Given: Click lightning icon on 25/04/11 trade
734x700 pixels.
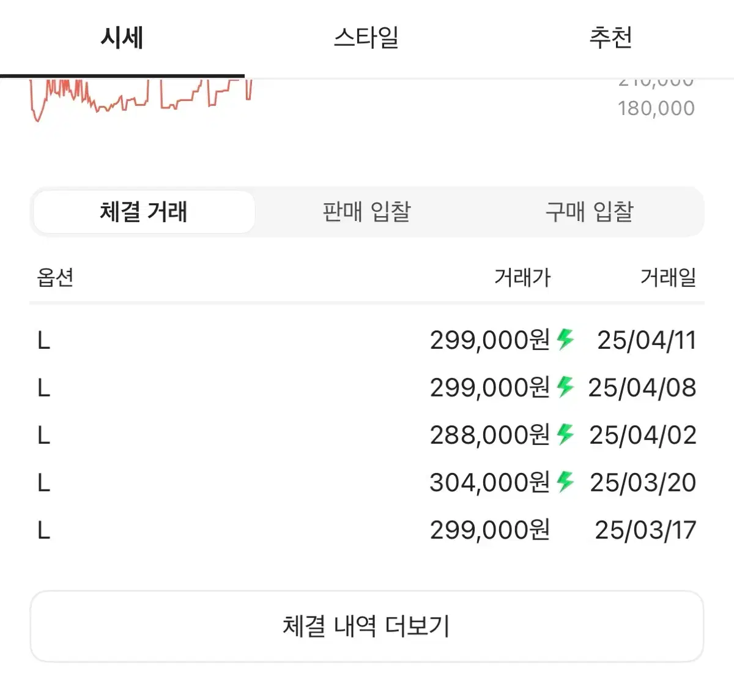Looking at the screenshot, I should (565, 340).
